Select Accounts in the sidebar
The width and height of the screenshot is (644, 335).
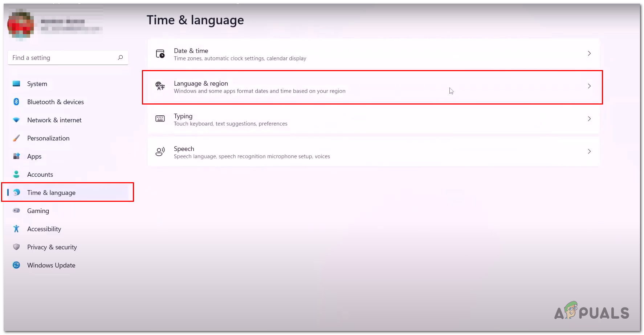pos(40,175)
